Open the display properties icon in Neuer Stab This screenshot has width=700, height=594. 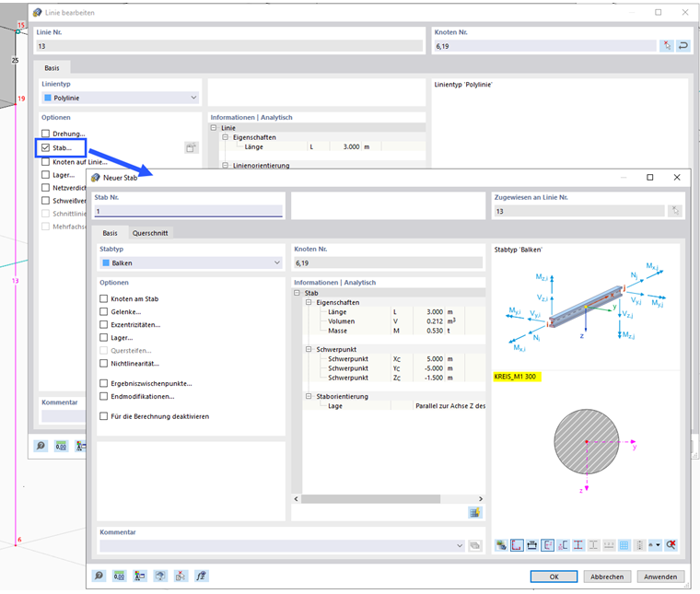140,576
